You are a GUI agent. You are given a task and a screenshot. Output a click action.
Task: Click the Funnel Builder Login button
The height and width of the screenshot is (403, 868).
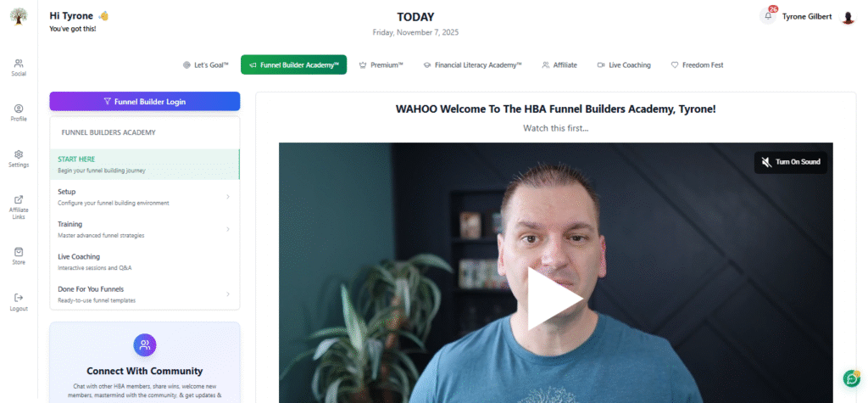point(144,102)
